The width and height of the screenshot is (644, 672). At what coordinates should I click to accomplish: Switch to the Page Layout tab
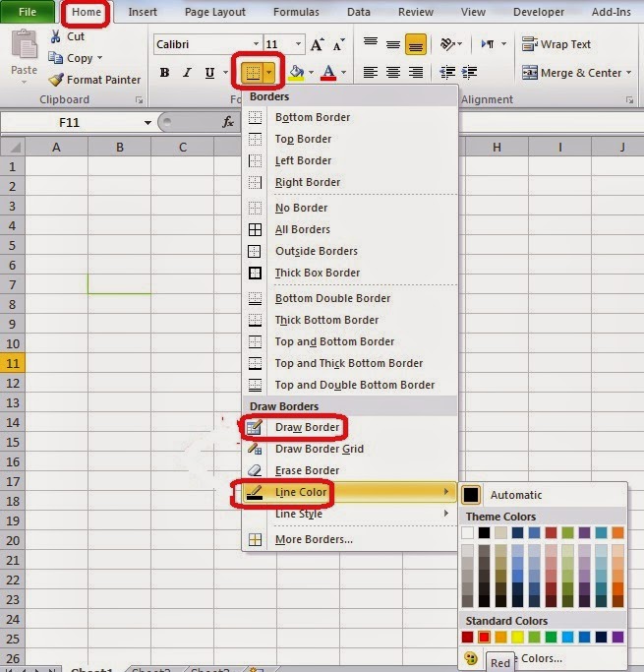click(x=215, y=12)
